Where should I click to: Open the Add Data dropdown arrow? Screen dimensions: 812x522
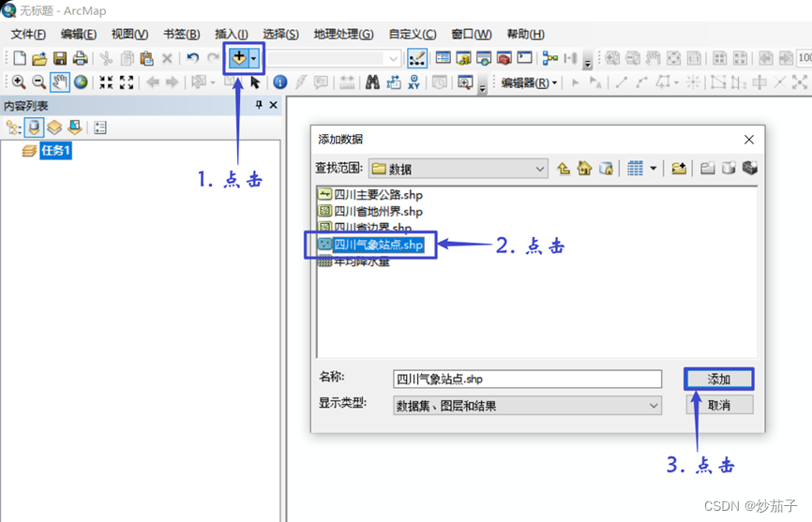(x=254, y=58)
